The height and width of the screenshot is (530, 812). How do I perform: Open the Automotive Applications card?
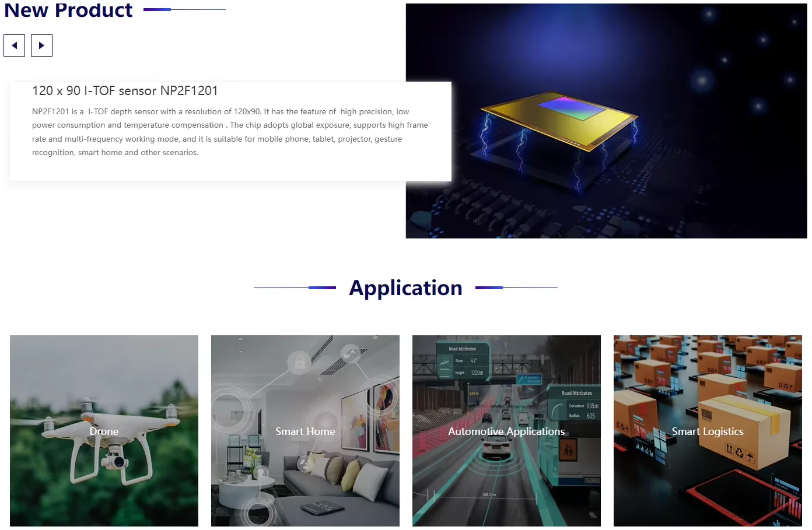tap(506, 431)
